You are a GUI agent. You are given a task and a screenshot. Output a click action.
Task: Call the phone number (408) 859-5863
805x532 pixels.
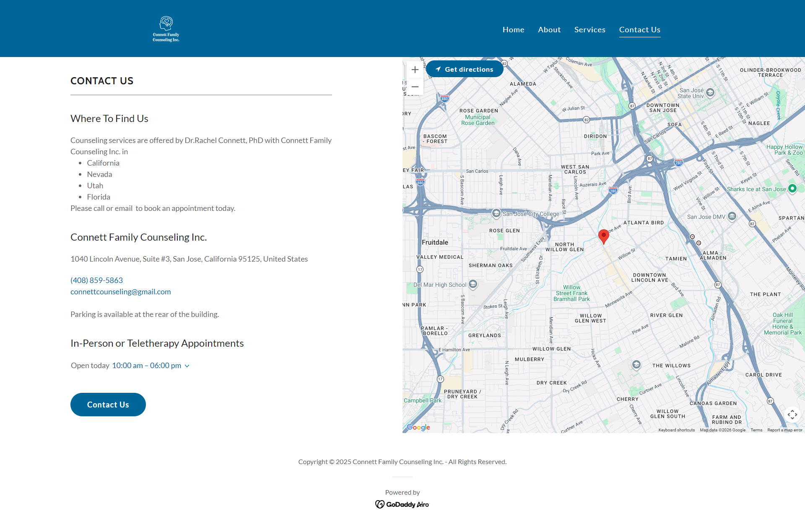97,280
